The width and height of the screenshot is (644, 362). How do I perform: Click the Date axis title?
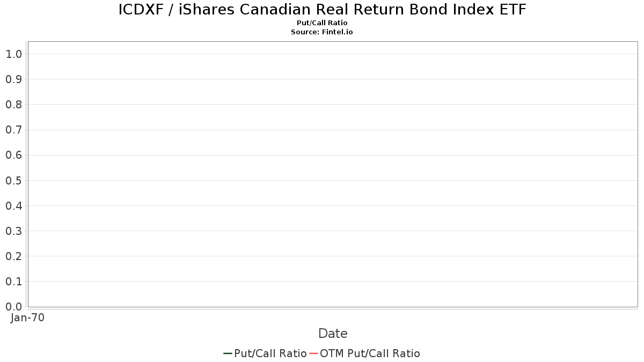333,334
